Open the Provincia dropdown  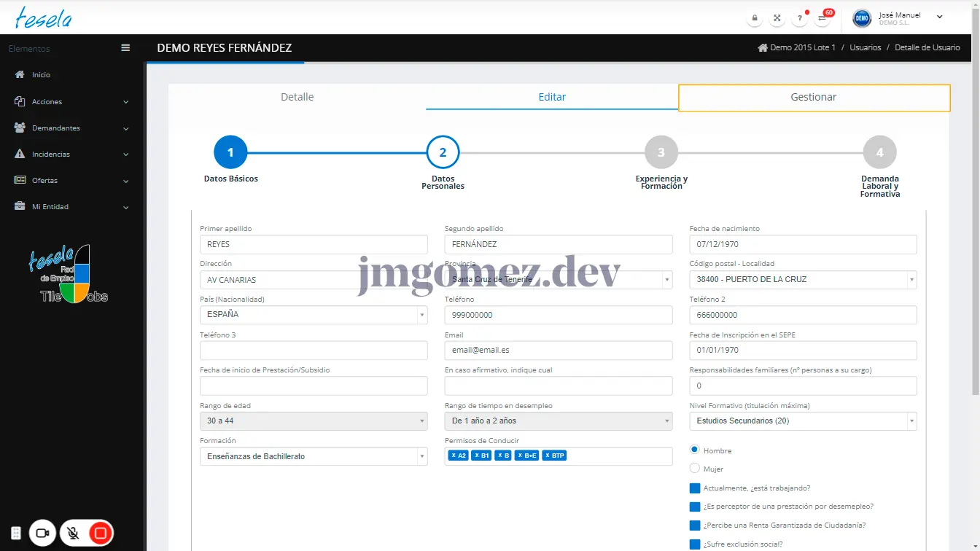pos(558,280)
